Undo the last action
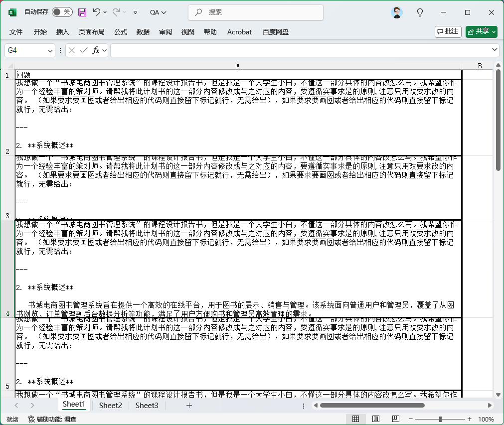 pos(96,12)
